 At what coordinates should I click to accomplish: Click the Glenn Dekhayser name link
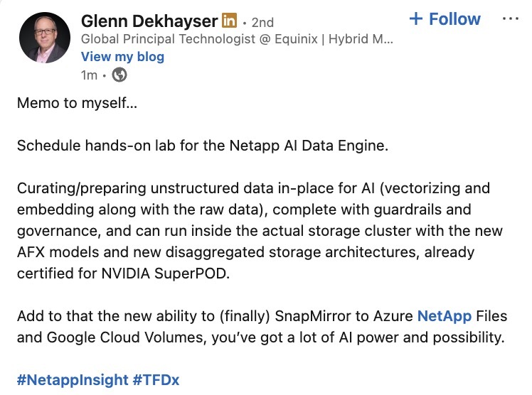point(149,21)
